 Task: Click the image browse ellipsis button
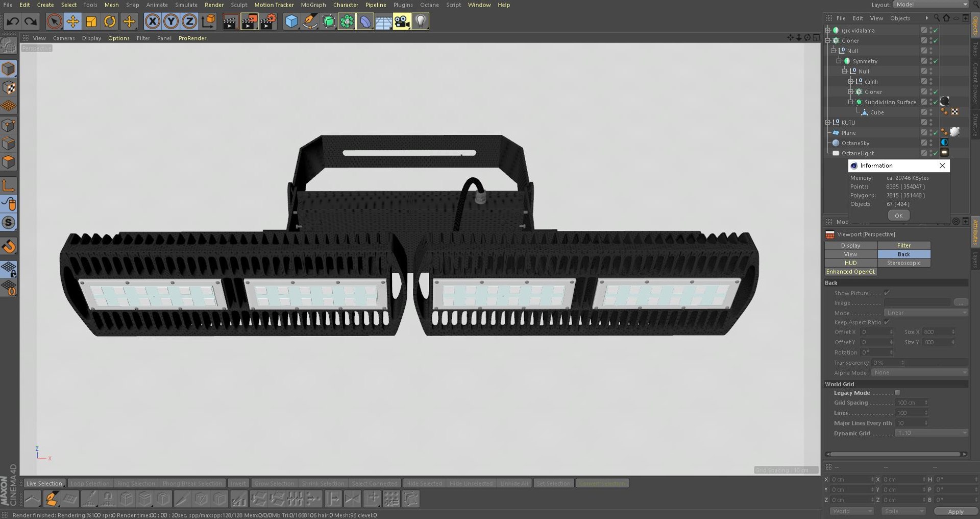coord(961,302)
